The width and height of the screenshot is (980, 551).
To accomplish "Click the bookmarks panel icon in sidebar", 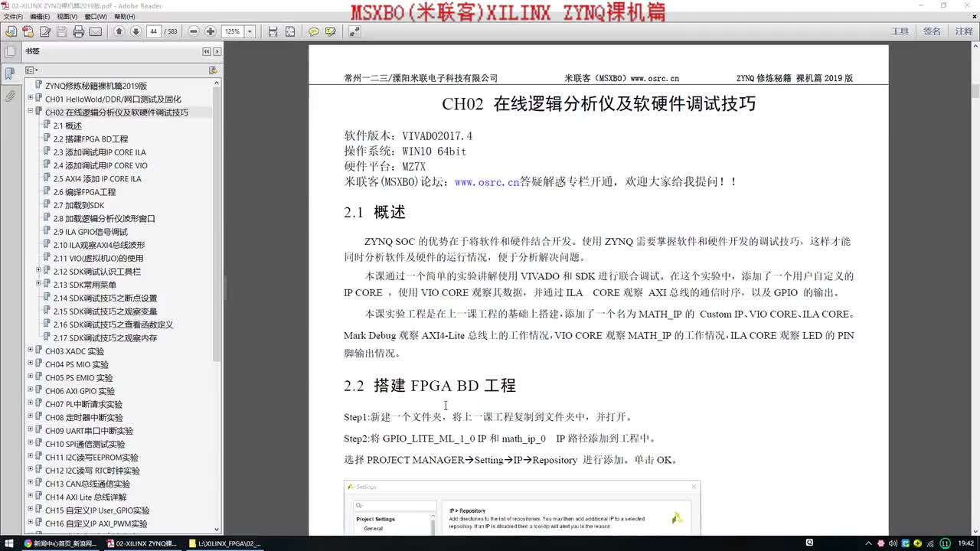I will pyautogui.click(x=10, y=73).
